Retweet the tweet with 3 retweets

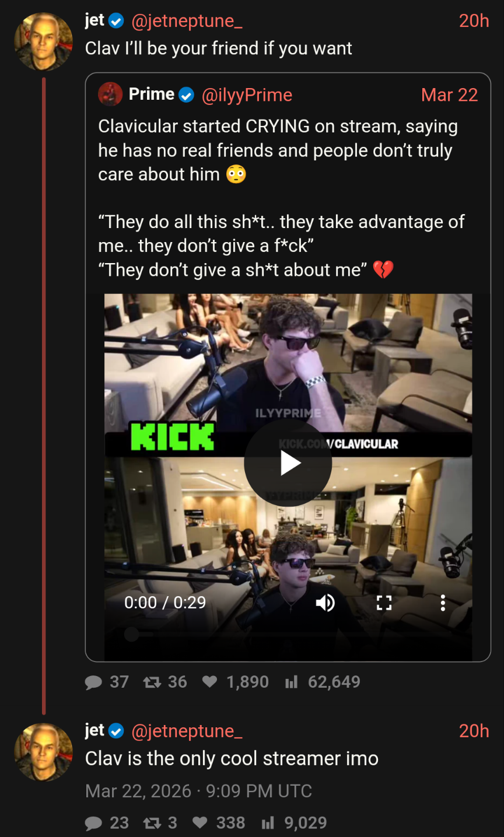click(152, 823)
